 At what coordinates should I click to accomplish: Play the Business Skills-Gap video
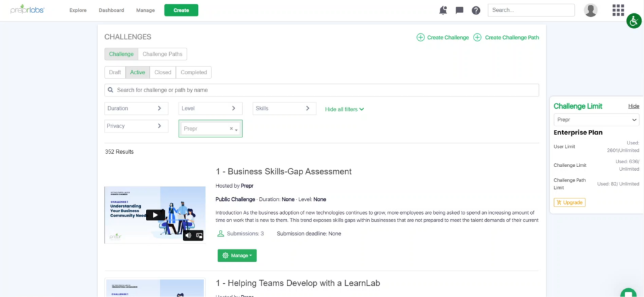[155, 215]
